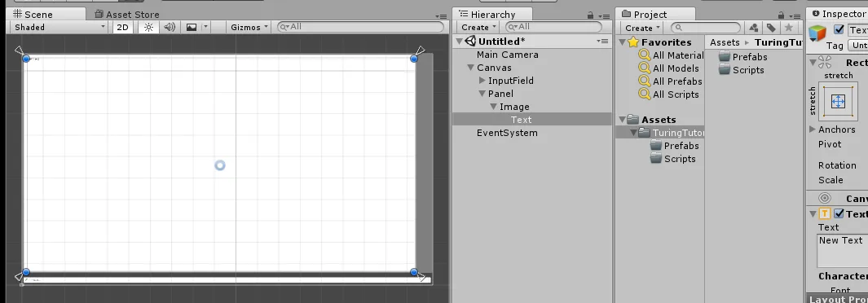The height and width of the screenshot is (303, 868).
Task: Switch to the Asset Store tab
Action: pyautogui.click(x=127, y=15)
